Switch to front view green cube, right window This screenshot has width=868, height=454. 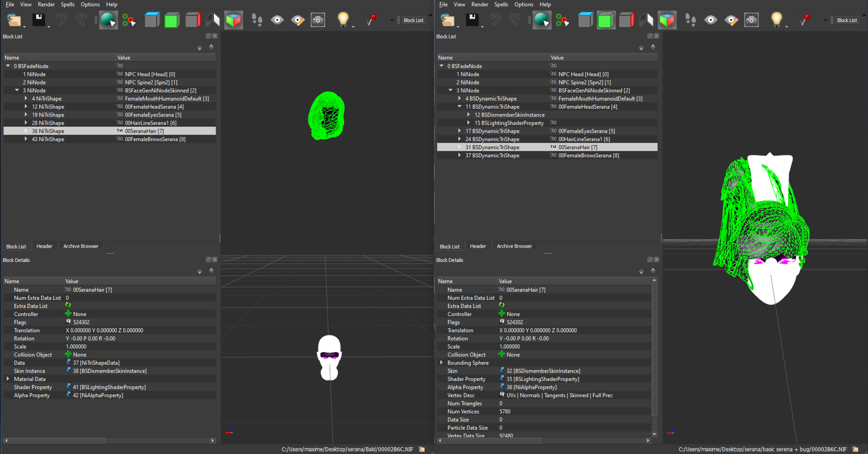606,20
